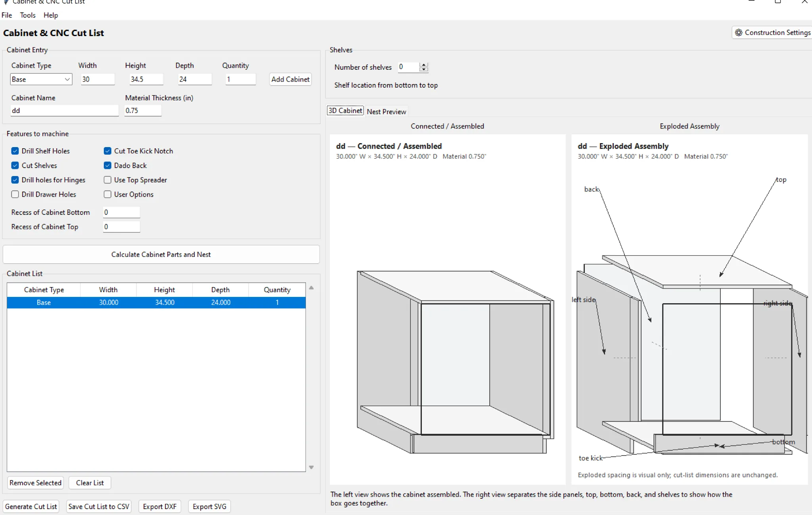The width and height of the screenshot is (812, 515).
Task: Click Save Cut List to CSV
Action: pos(99,506)
